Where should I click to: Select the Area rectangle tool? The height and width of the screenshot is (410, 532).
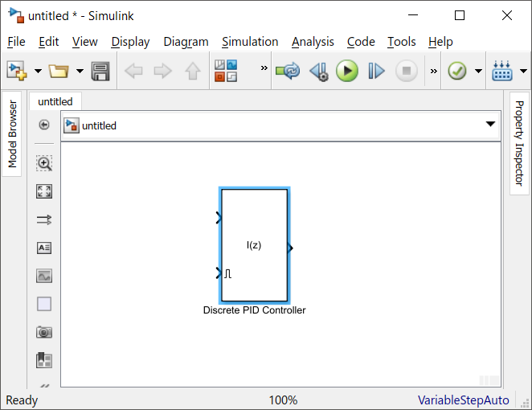[44, 304]
